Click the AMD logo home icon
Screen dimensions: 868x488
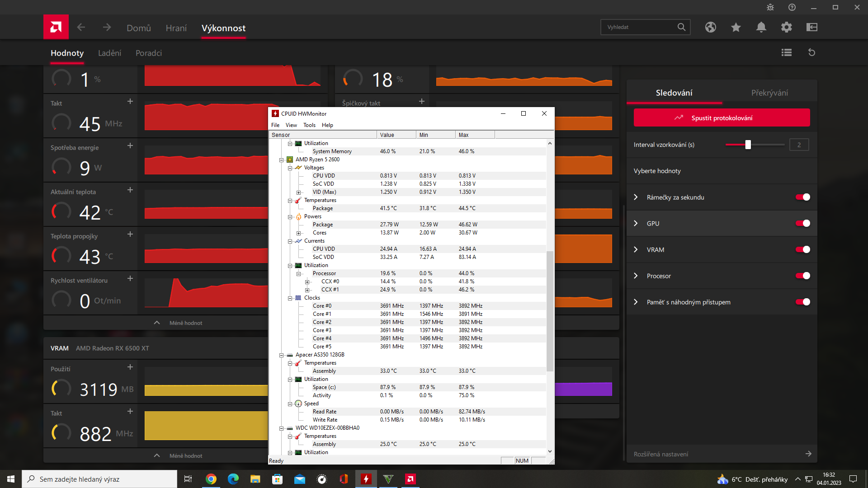[x=56, y=27]
